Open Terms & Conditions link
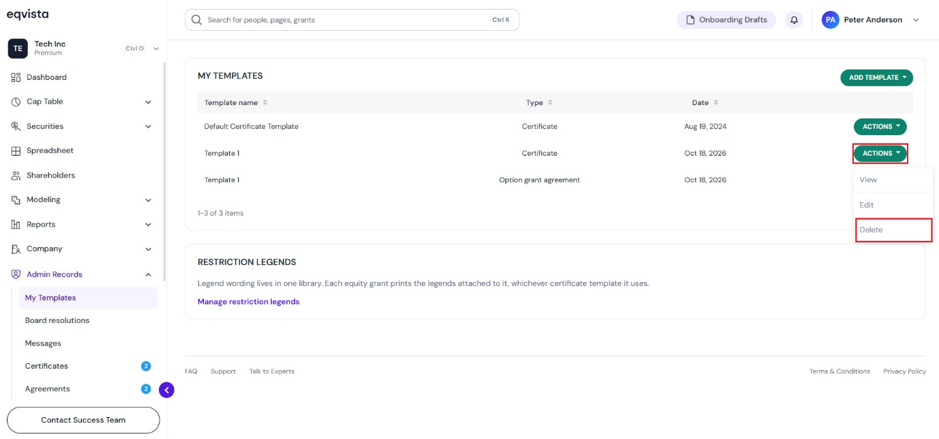The height and width of the screenshot is (439, 939). point(840,371)
